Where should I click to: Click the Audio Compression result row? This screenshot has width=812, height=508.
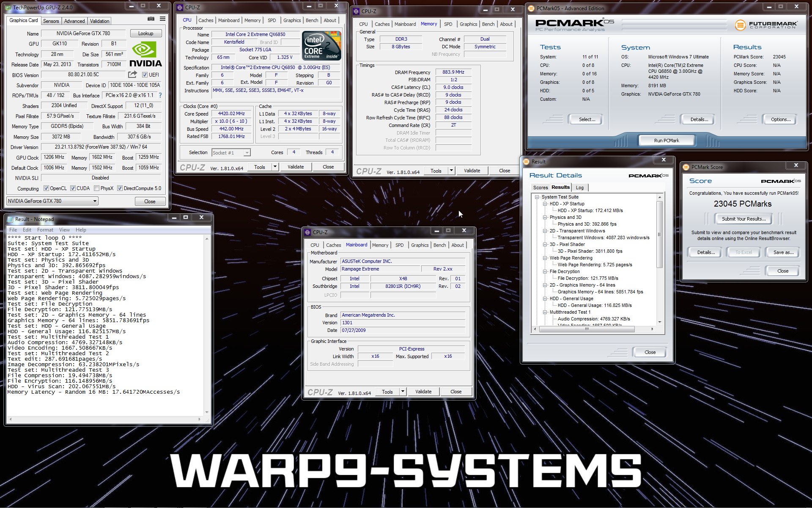593,319
